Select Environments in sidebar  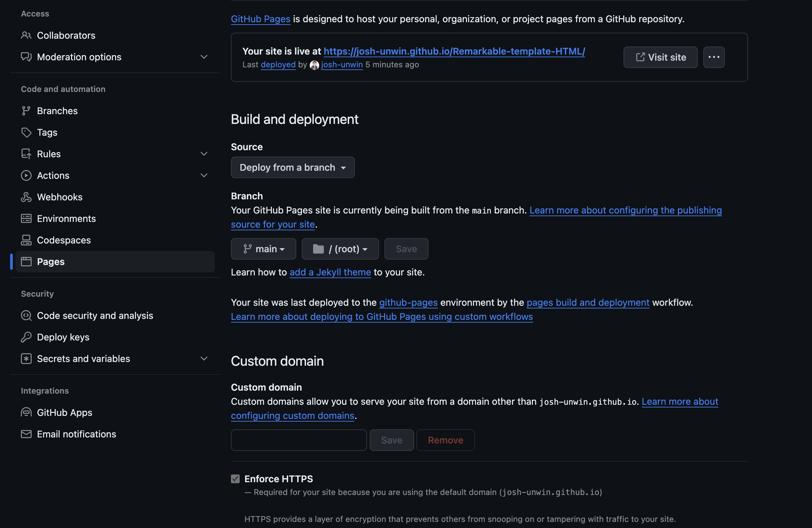tap(115, 219)
